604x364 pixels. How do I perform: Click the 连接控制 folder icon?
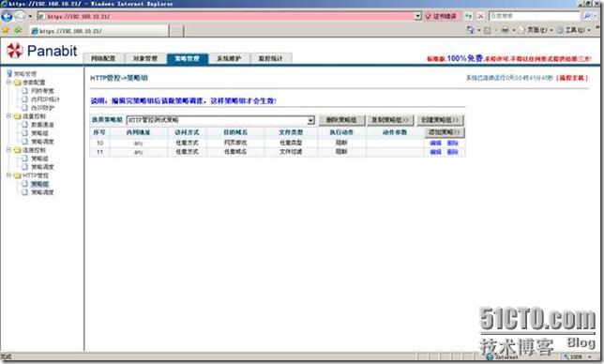point(17,150)
